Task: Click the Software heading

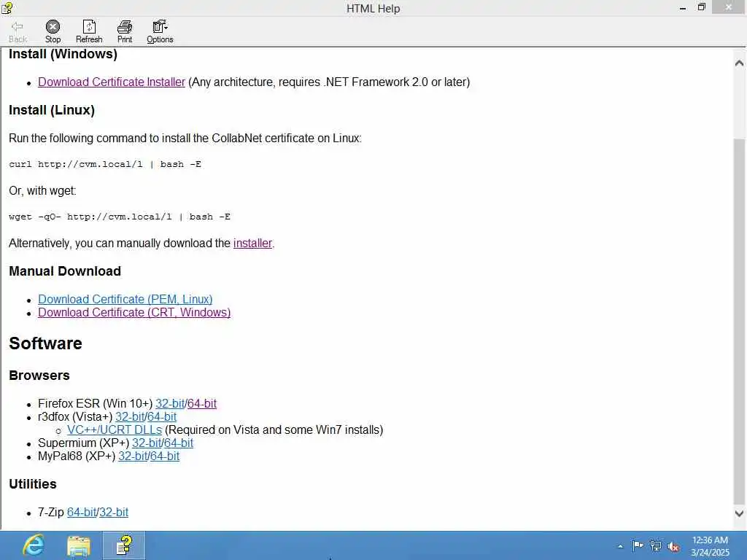Action: coord(45,343)
